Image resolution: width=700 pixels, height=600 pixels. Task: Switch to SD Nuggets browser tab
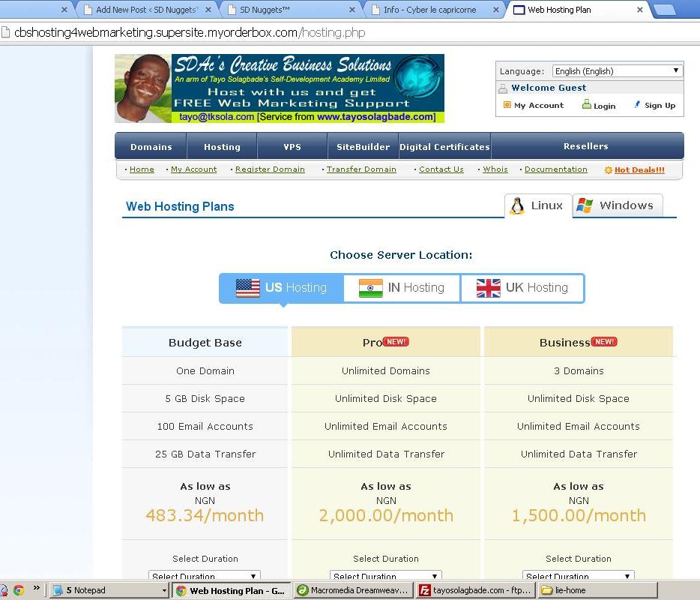[290, 10]
